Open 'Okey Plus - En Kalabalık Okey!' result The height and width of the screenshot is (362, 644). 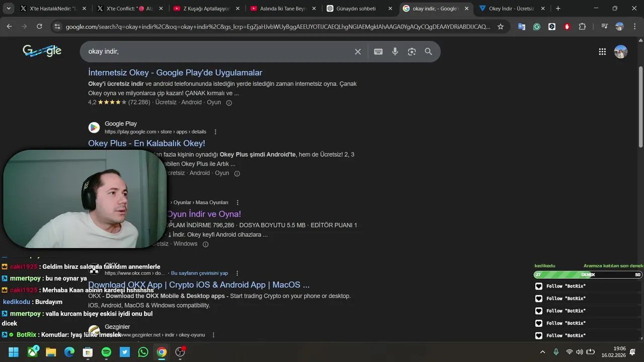pyautogui.click(x=146, y=143)
